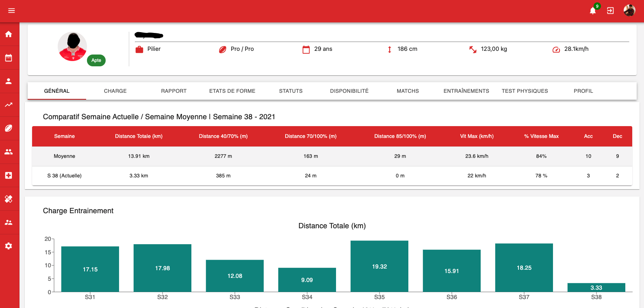Switch to the CHARGE tab
Image resolution: width=644 pixels, height=308 pixels.
click(115, 91)
